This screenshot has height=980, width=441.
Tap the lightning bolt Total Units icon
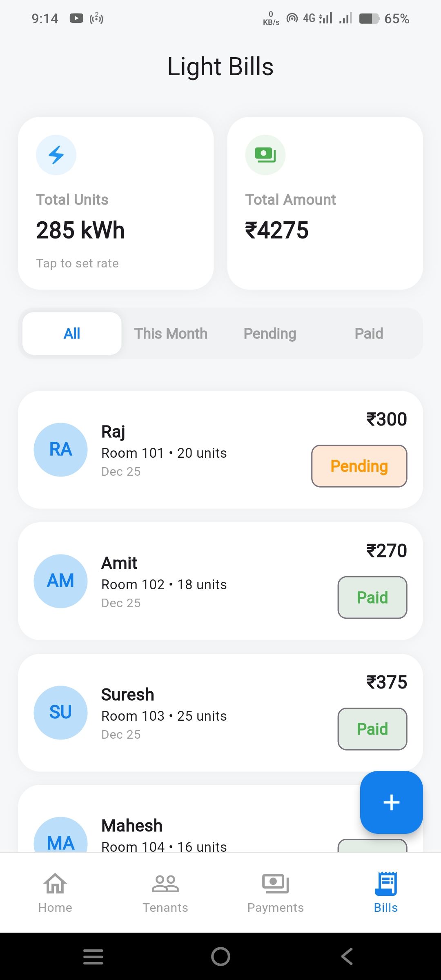56,155
